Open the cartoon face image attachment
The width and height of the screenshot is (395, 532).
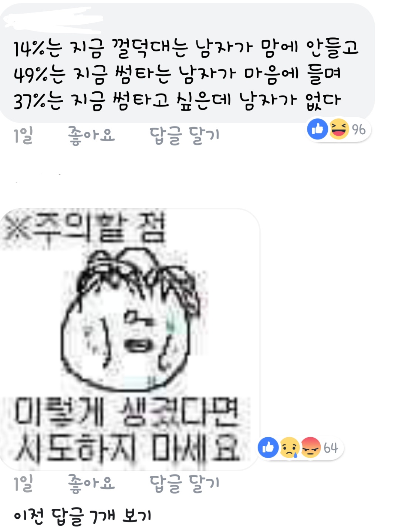(x=130, y=339)
